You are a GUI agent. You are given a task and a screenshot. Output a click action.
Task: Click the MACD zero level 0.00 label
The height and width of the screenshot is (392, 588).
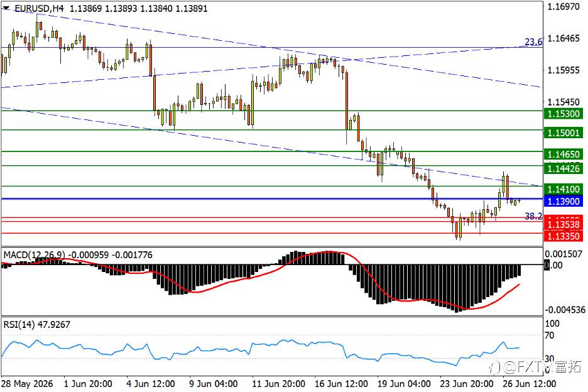pos(554,265)
